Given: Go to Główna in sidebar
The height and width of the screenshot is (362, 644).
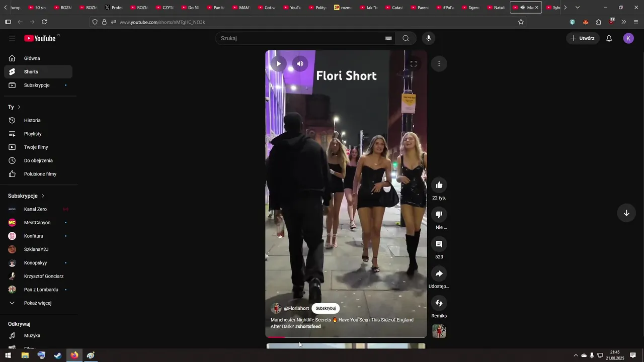Looking at the screenshot, I should (x=38, y=58).
